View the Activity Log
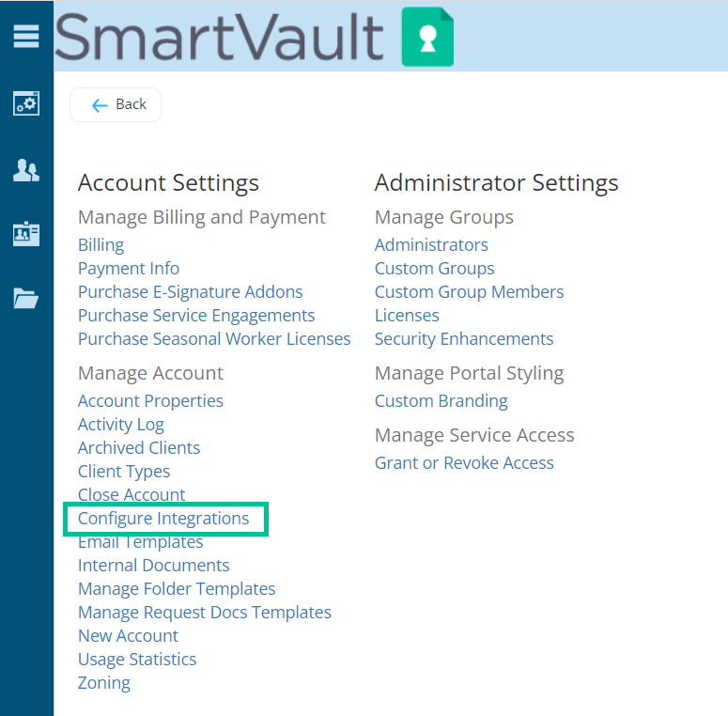The image size is (728, 716). click(120, 425)
